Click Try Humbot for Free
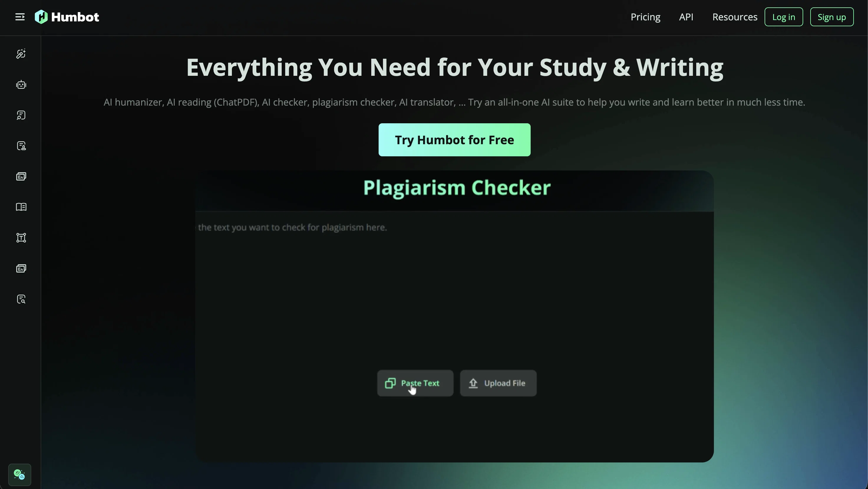This screenshot has height=489, width=868. [454, 140]
